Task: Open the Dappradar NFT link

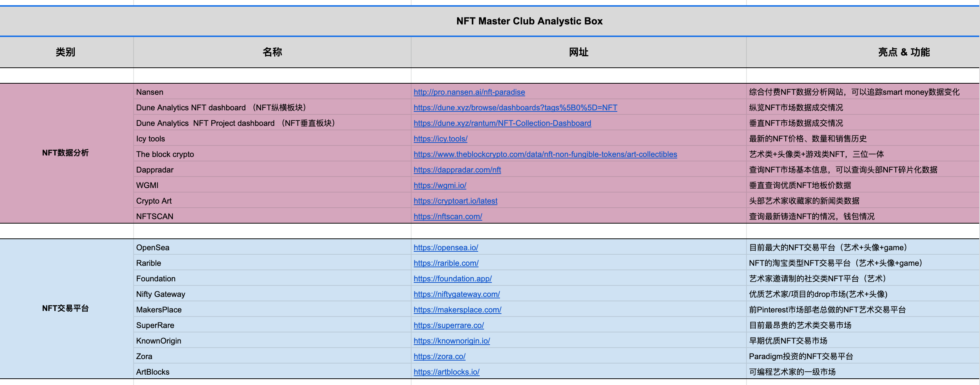Action: (457, 170)
